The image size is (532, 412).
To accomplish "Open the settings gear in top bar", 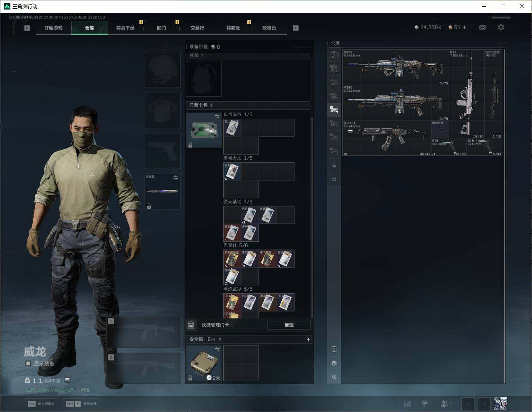I will click(501, 27).
